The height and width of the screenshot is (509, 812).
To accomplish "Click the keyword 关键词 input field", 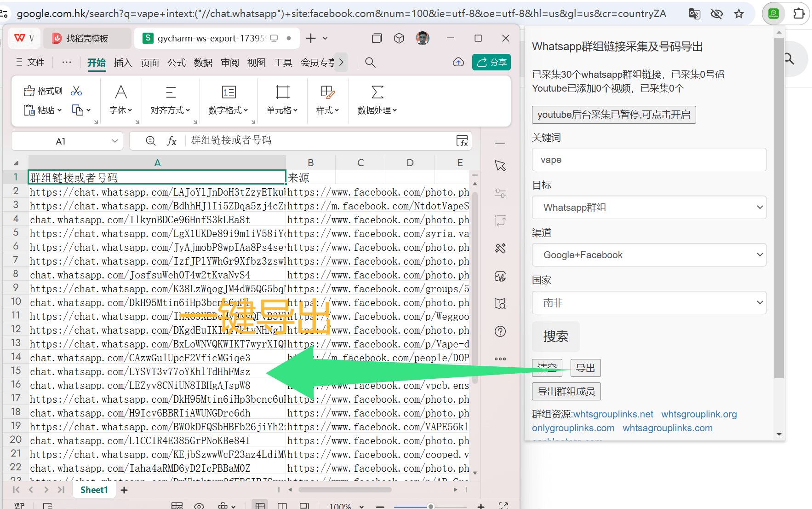I will pos(649,160).
